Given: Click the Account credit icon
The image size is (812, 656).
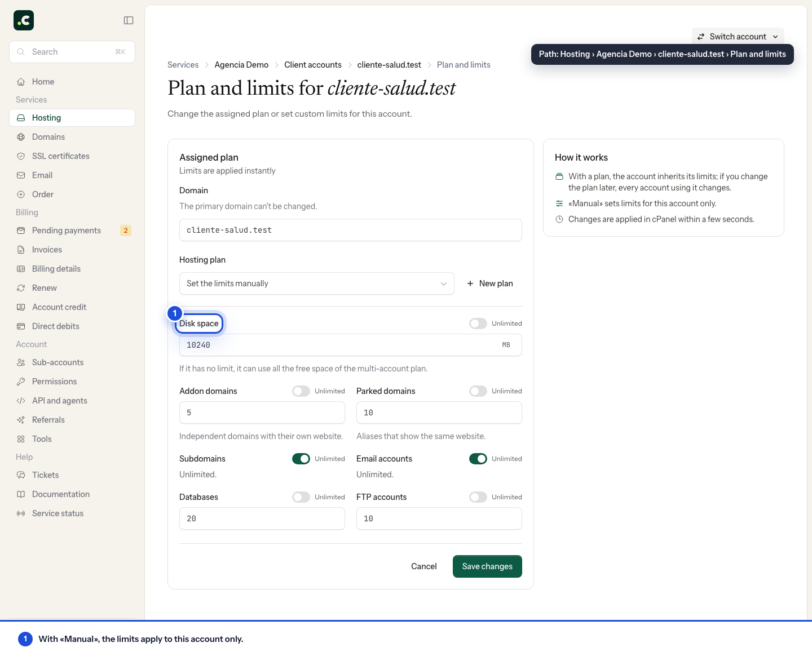Looking at the screenshot, I should click(21, 307).
